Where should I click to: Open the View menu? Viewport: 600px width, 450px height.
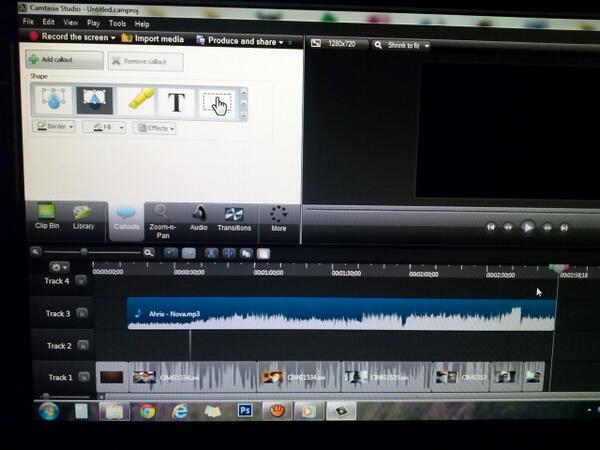[70, 23]
